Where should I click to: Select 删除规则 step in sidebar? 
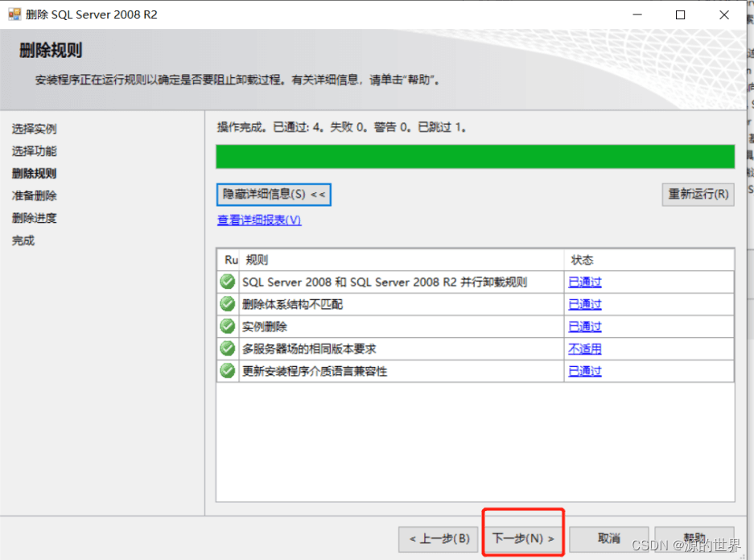34,174
